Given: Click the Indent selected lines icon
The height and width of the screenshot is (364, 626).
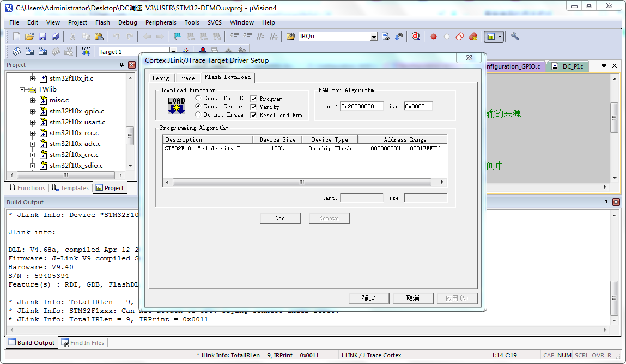Looking at the screenshot, I should click(x=234, y=37).
